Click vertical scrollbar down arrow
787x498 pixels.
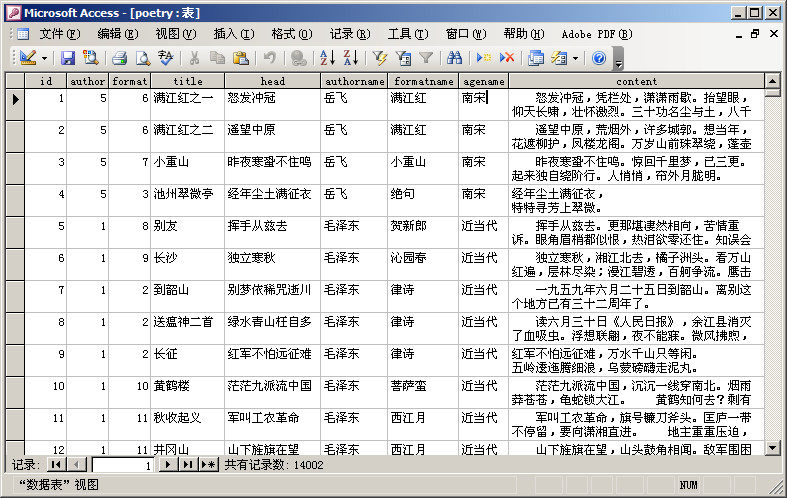click(x=772, y=448)
